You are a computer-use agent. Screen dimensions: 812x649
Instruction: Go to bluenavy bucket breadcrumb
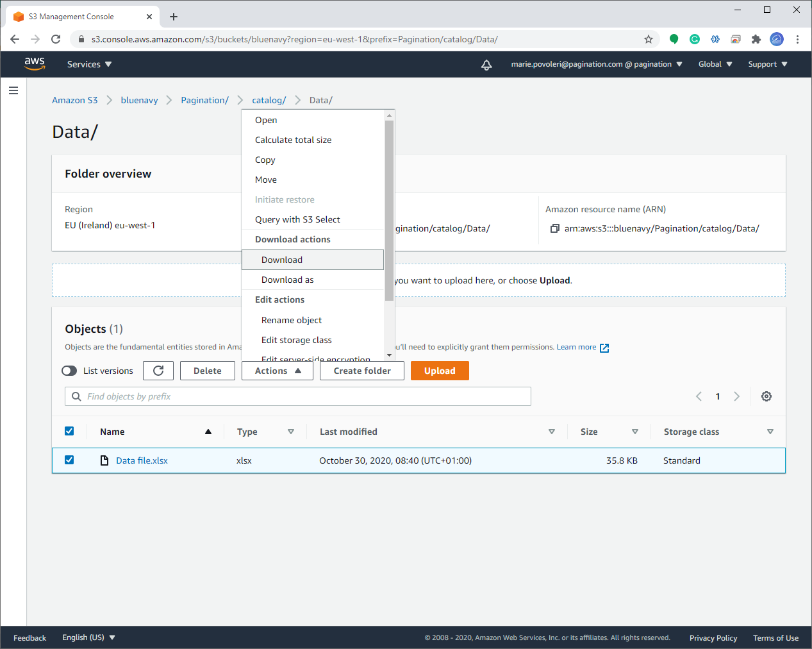click(x=139, y=100)
